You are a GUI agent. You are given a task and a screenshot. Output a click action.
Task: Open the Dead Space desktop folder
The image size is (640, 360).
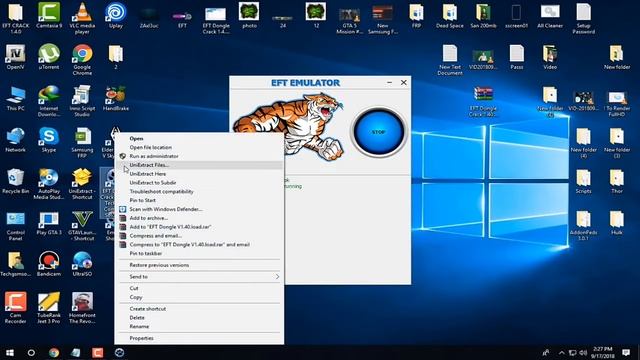(449, 16)
